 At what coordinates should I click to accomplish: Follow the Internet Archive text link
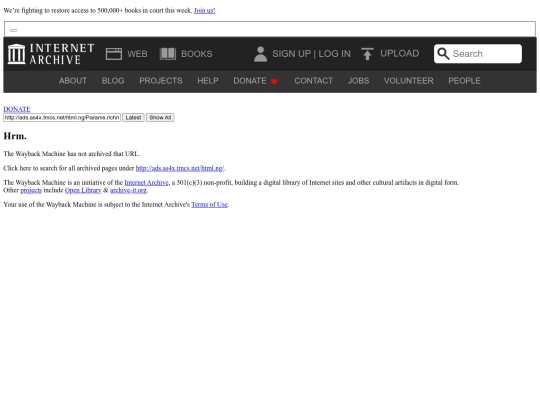[x=146, y=183]
